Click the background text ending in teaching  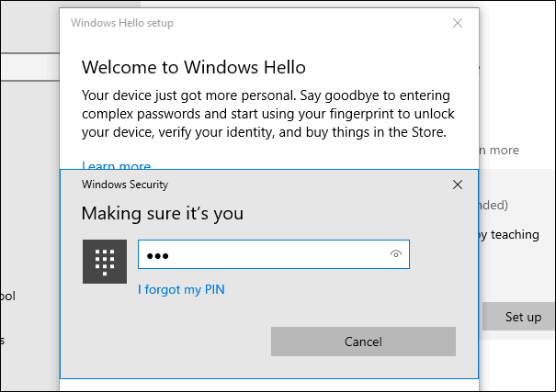point(509,234)
